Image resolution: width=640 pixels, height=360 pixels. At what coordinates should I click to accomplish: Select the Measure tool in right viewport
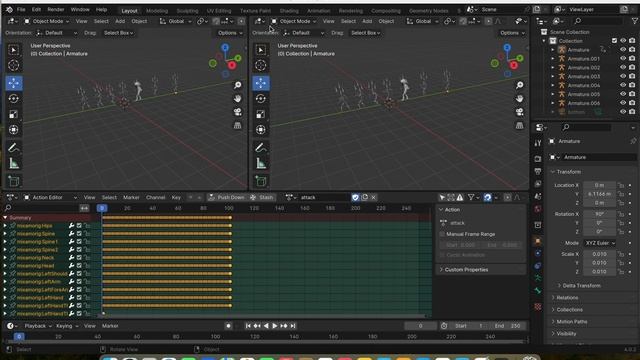point(261,164)
